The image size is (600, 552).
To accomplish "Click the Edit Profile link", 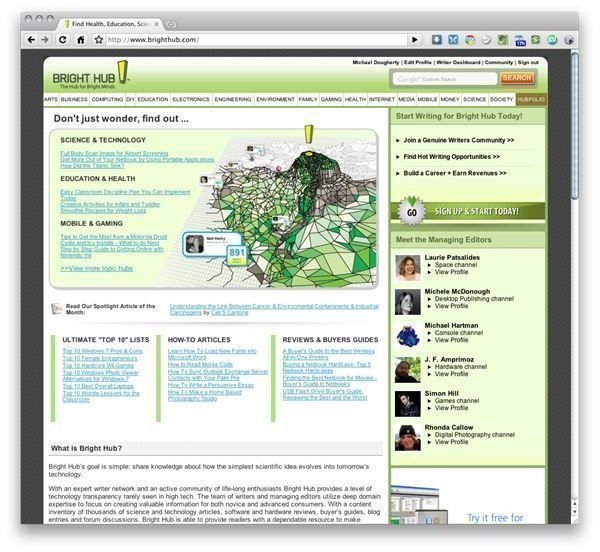I will click(417, 62).
